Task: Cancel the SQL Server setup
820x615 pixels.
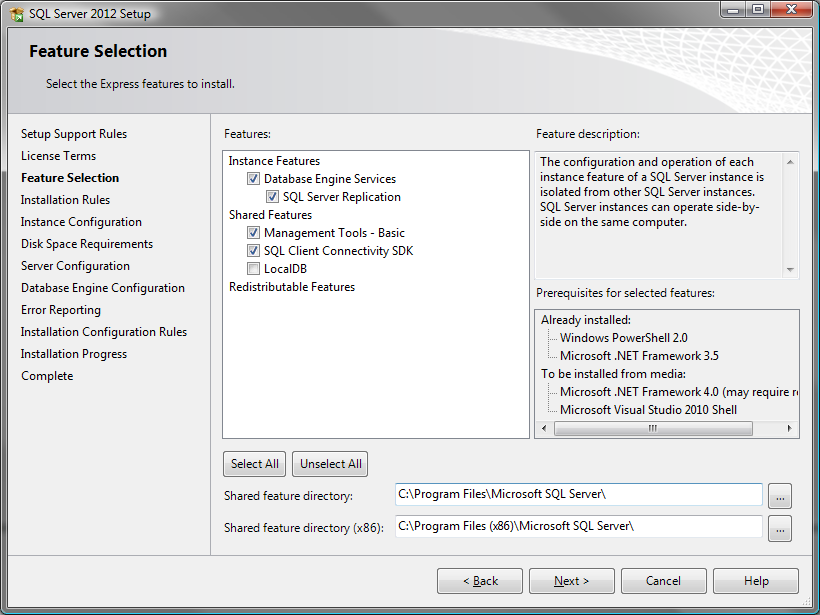Action: coord(664,581)
